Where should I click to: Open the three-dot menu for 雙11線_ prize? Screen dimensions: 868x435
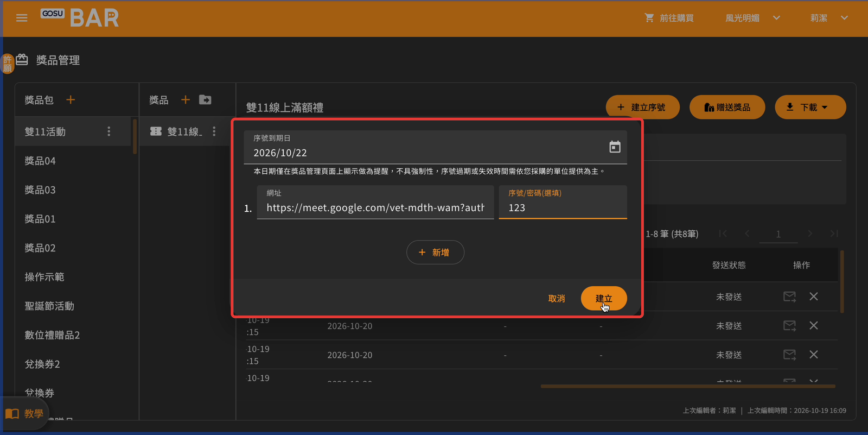tap(214, 131)
